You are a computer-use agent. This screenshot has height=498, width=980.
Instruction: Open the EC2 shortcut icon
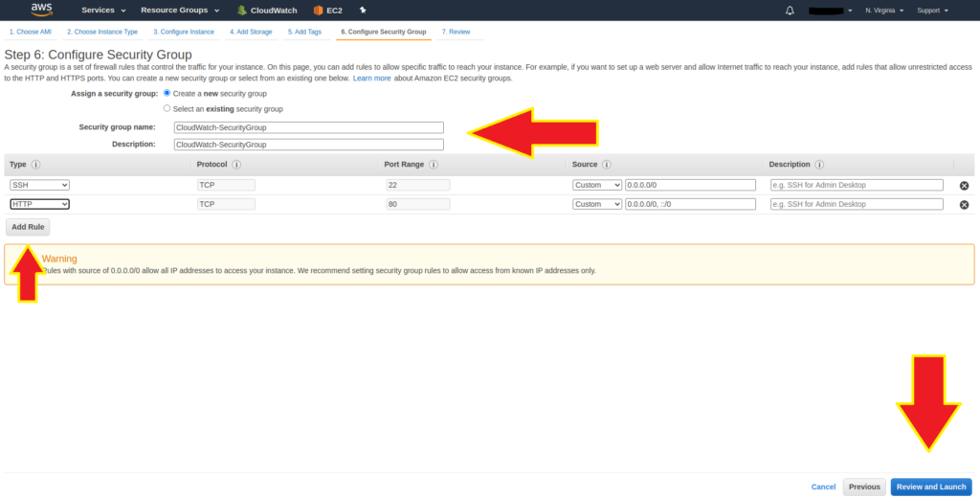(318, 11)
